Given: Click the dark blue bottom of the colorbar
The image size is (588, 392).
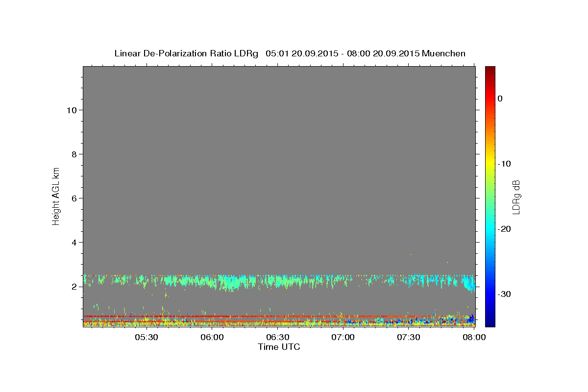Looking at the screenshot, I should [490, 321].
